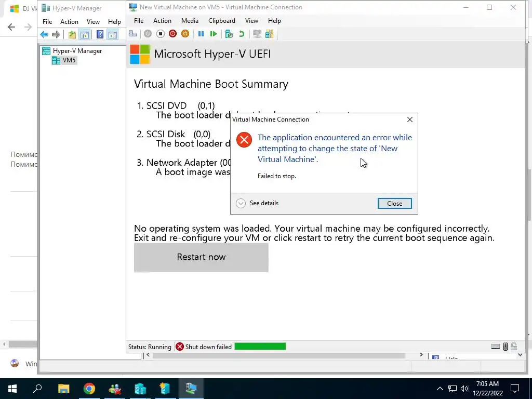The image size is (532, 399).
Task: Click Restart now button
Action: coord(201,257)
